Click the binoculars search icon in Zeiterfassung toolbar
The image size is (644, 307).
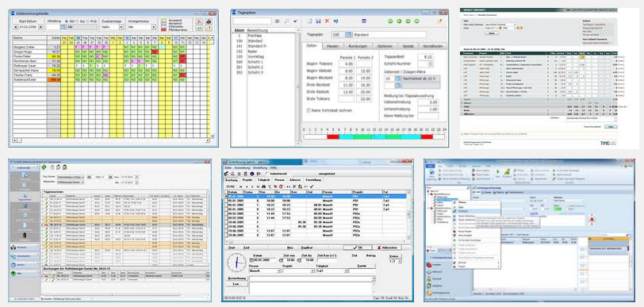(x=263, y=186)
